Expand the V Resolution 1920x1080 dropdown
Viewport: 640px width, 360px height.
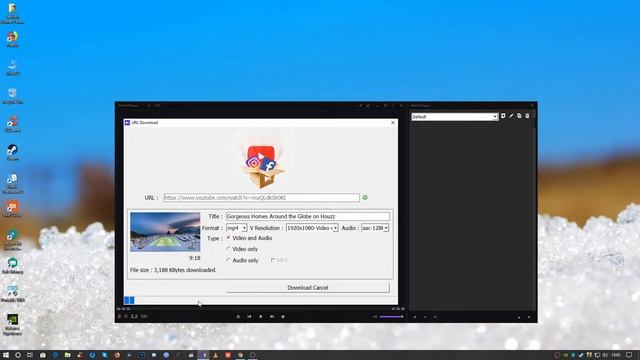click(x=312, y=228)
